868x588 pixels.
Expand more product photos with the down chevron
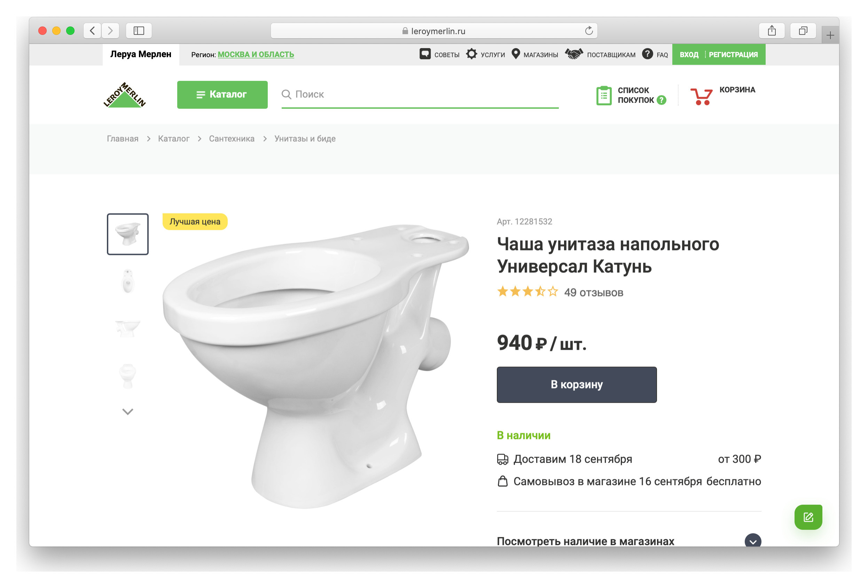click(x=127, y=412)
